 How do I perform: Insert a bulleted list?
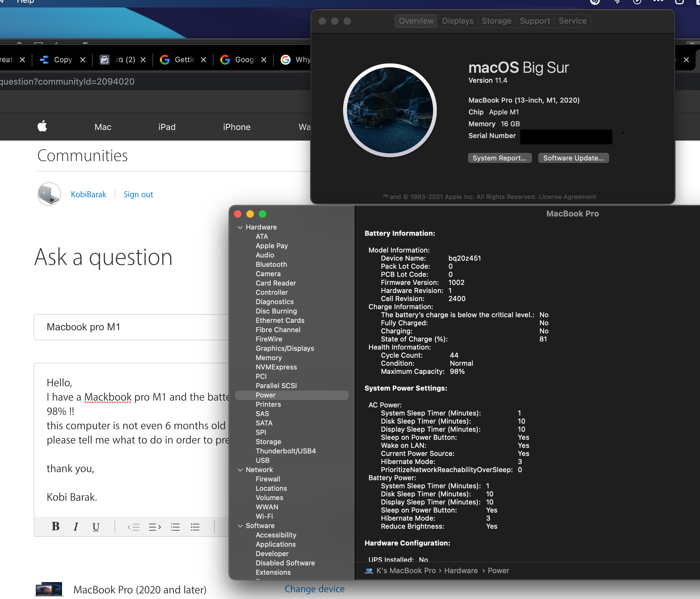pyautogui.click(x=195, y=527)
